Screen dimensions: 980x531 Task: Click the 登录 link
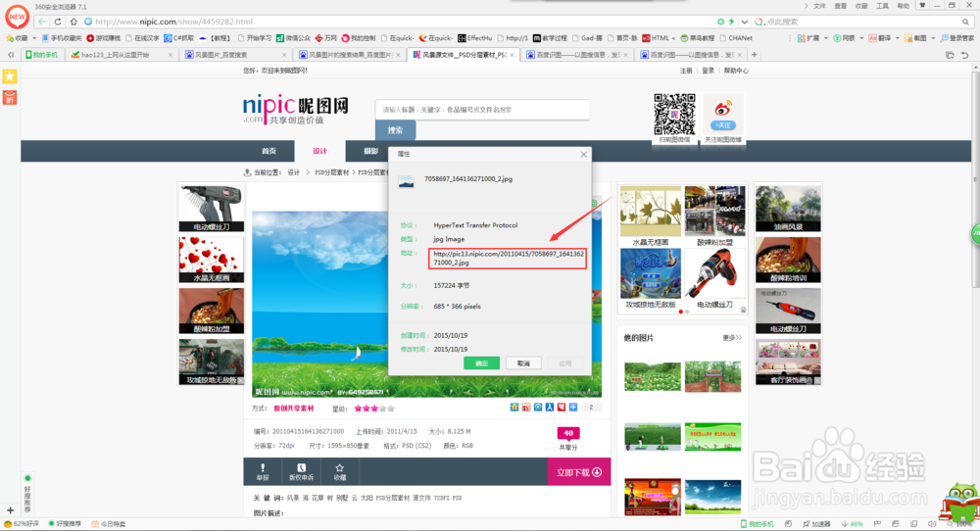tap(709, 71)
